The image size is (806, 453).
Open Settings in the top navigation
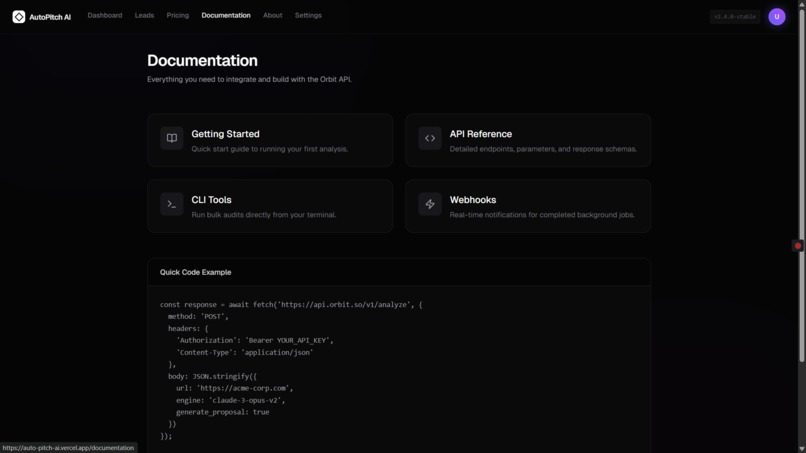coord(308,15)
